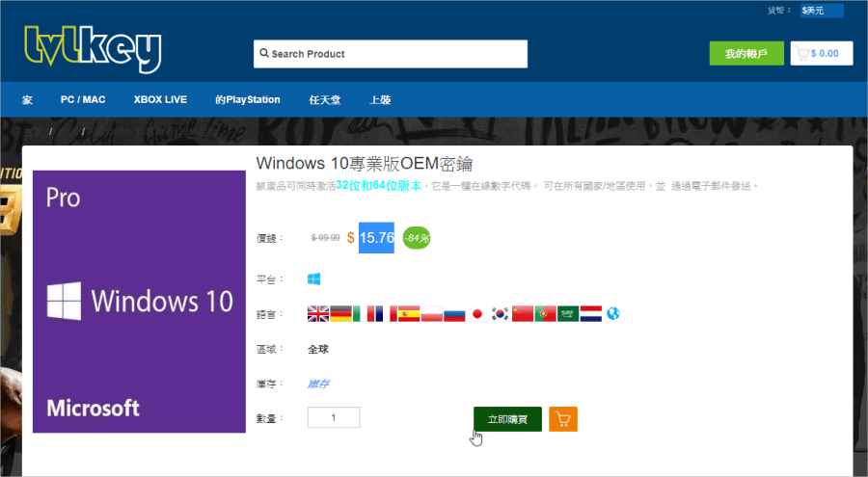
Task: Click the 庫存 stock link
Action: click(x=318, y=384)
